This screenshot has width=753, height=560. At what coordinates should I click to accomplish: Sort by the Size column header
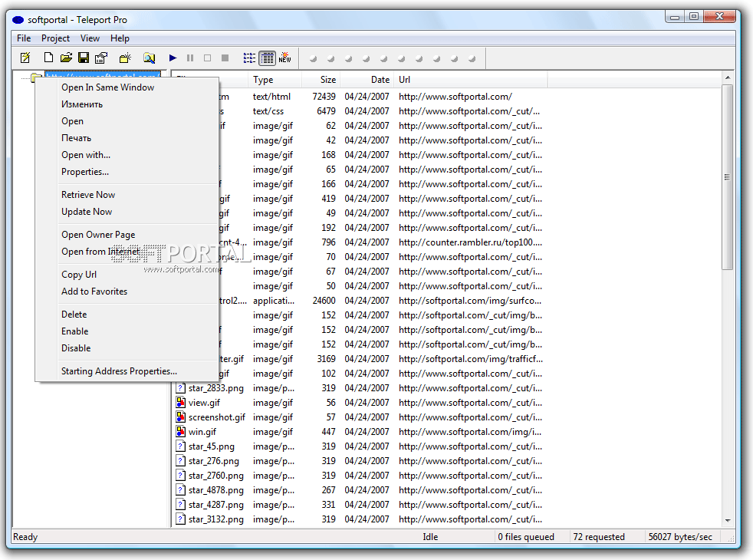pyautogui.click(x=320, y=80)
